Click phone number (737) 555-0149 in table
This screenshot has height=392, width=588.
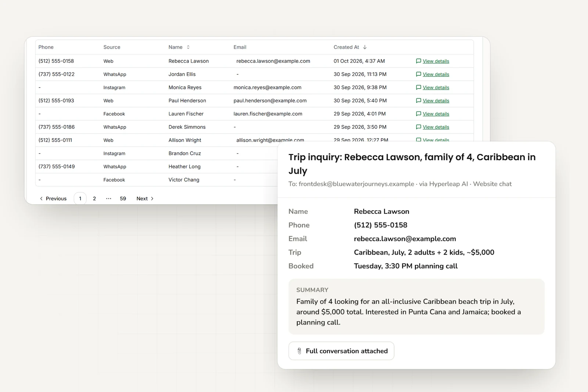tap(57, 167)
